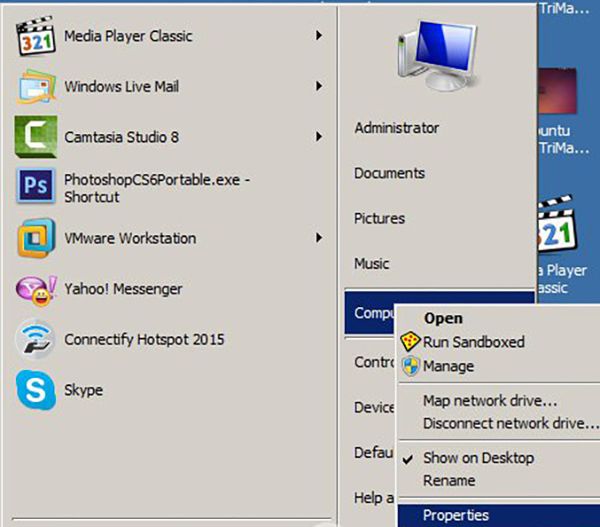The height and width of the screenshot is (527, 600).
Task: Launch the Photoshop CS6 Portable Ps icon
Action: click(x=36, y=186)
